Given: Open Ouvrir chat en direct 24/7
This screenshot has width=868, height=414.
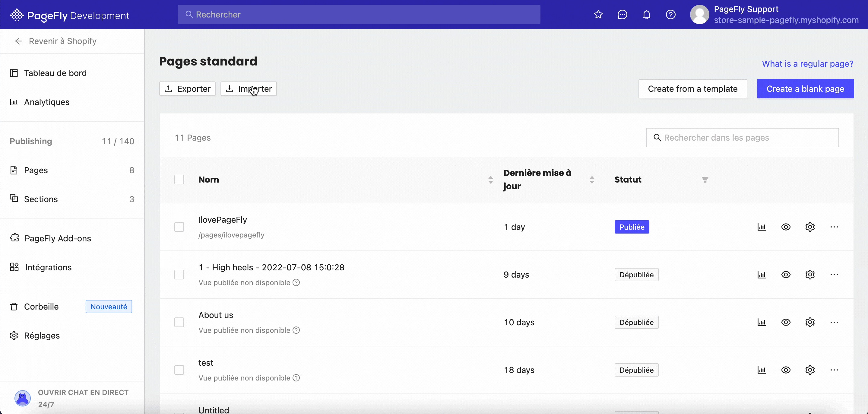Looking at the screenshot, I should click(x=83, y=398).
